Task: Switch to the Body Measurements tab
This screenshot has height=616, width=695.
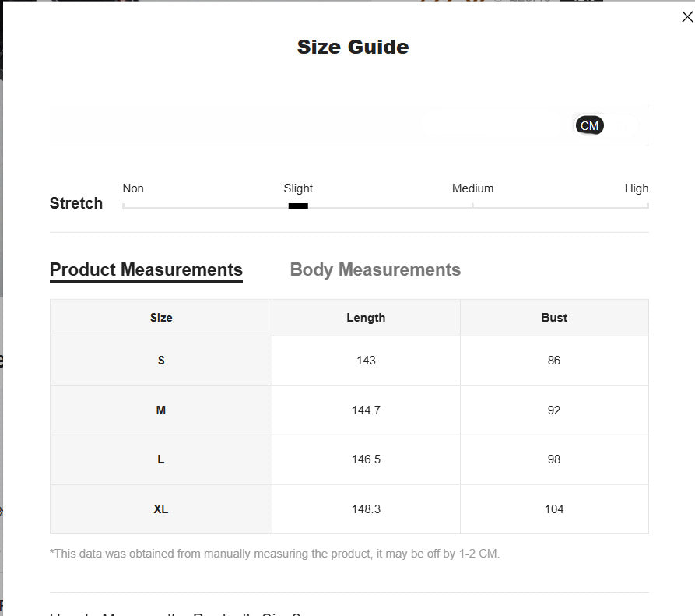Action: [x=375, y=269]
